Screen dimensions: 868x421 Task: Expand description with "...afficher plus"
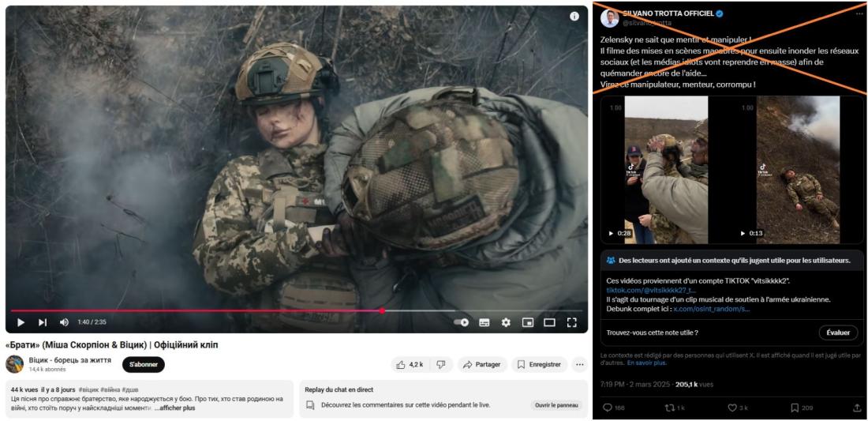click(174, 408)
